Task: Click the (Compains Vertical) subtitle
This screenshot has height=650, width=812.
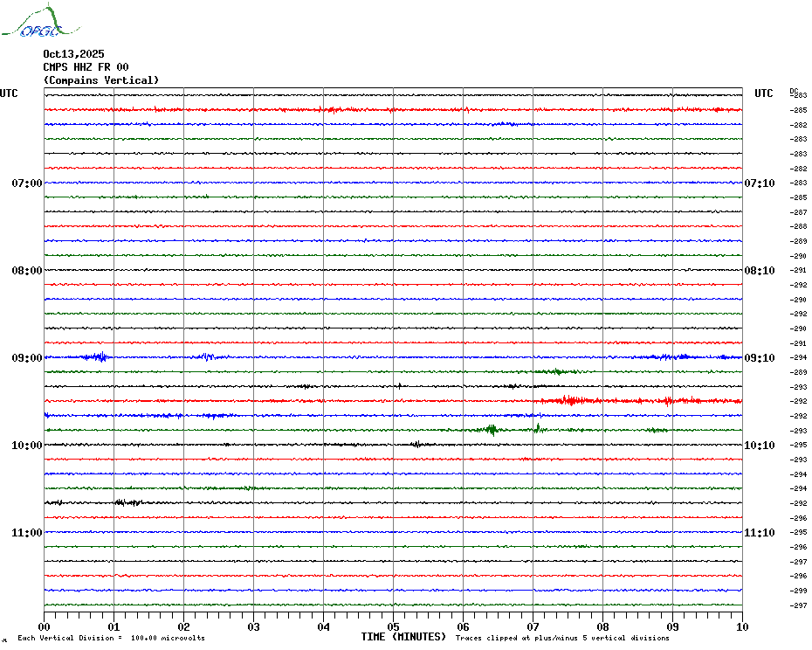Action: point(101,80)
